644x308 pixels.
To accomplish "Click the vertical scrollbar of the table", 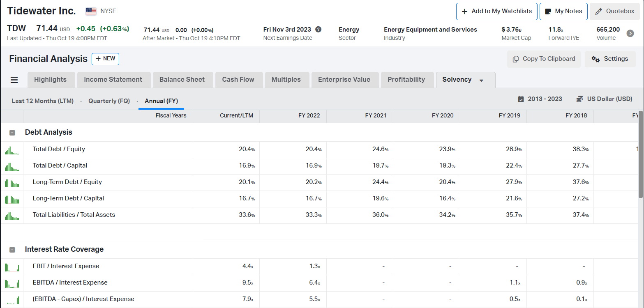I will pos(640,156).
